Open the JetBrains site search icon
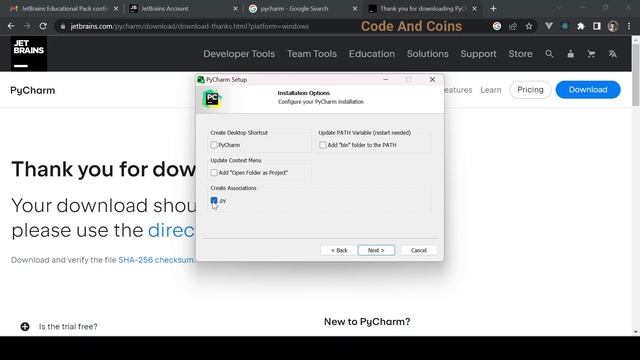Image resolution: width=640 pixels, height=360 pixels. 549,54
